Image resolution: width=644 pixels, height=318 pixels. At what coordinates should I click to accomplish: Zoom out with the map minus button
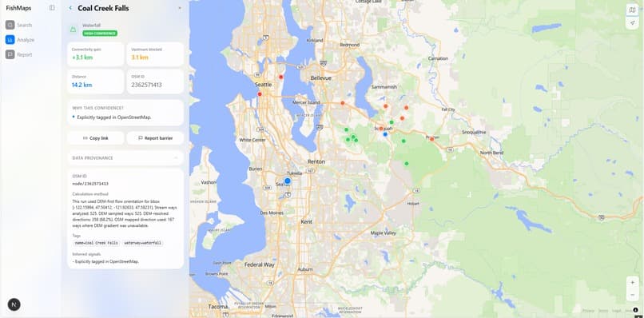pyautogui.click(x=632, y=295)
